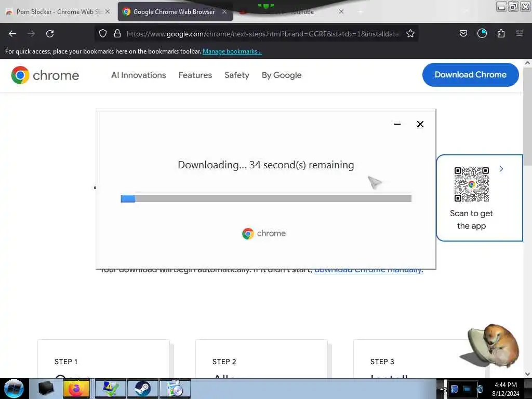
Task: Close the Porn Blocker tab
Action: pyautogui.click(x=107, y=11)
